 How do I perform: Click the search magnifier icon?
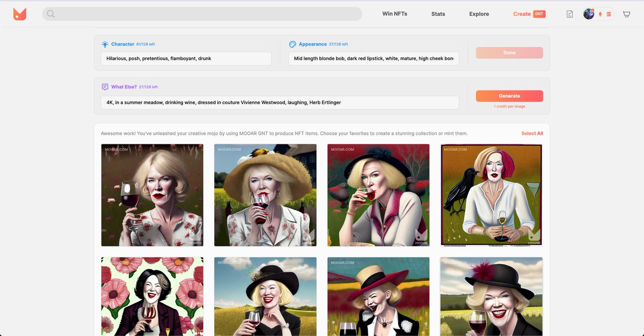click(50, 14)
